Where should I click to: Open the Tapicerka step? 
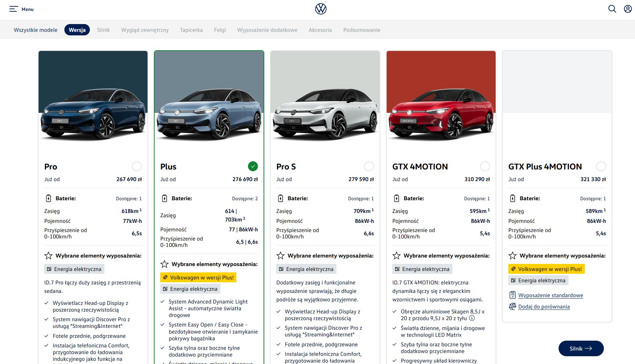(x=191, y=30)
